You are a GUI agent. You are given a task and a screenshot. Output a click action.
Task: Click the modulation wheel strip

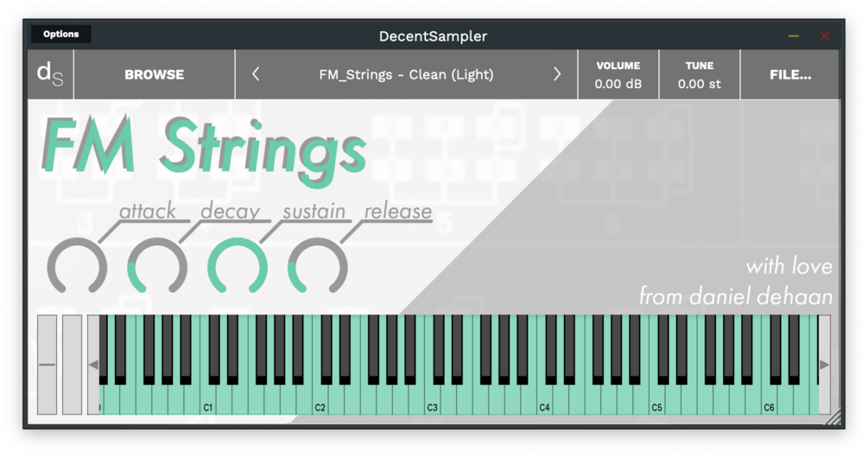tap(72, 364)
